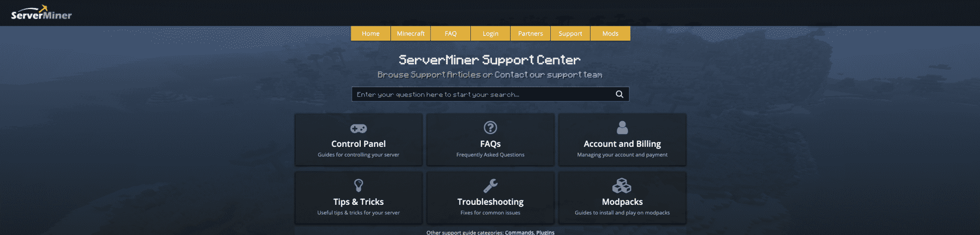
Task: Open the Commands category link
Action: coord(519,232)
